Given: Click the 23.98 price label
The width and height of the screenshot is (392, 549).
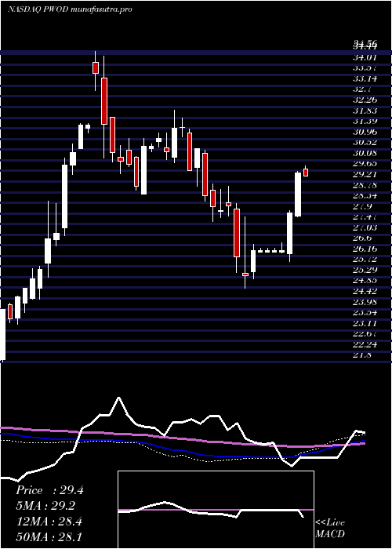Looking at the screenshot, I should pyautogui.click(x=365, y=302).
